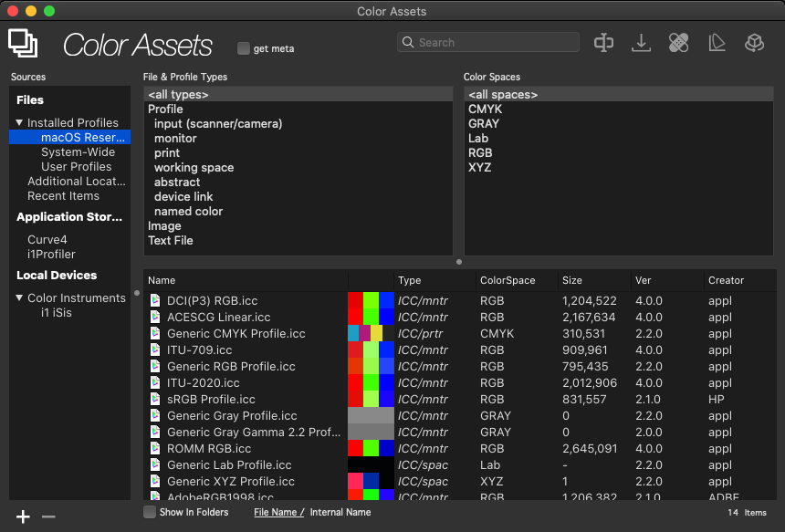Viewport: 785px width, 532px height.
Task: Collapse the Installed Profiles tree
Action: click(19, 122)
